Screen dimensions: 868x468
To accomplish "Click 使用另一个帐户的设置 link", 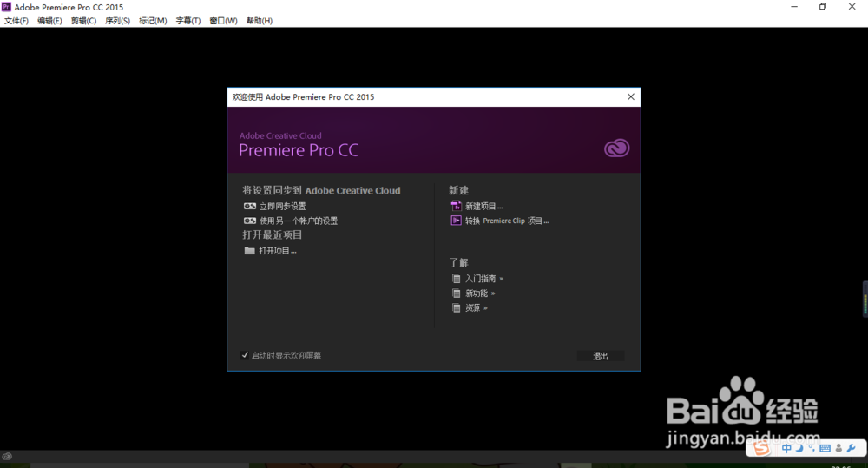I will click(299, 221).
